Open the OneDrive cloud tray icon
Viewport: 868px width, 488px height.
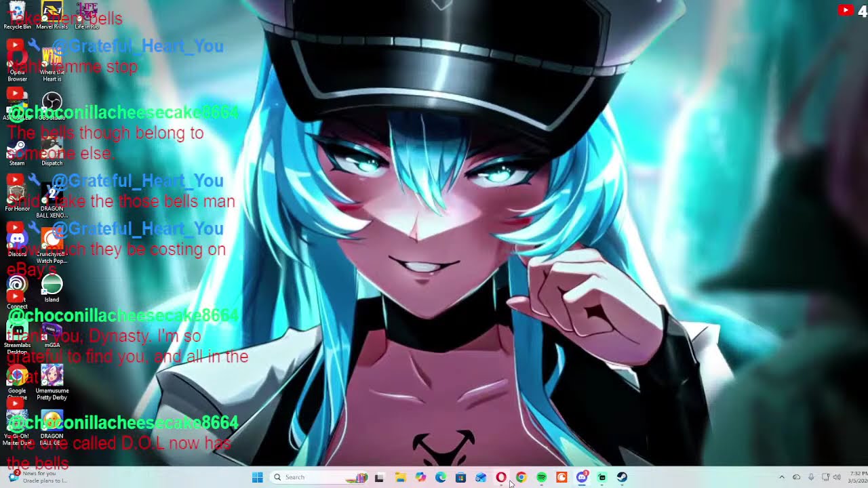[x=797, y=477]
